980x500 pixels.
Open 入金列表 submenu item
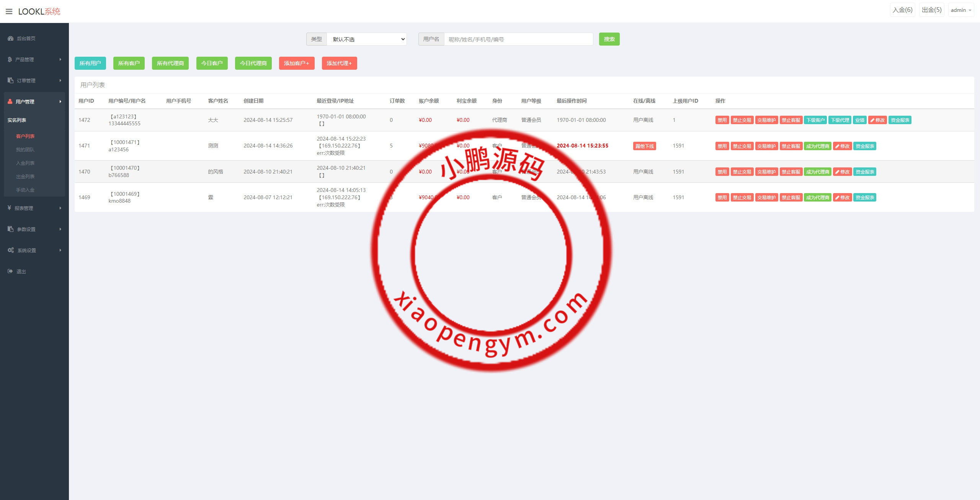coord(25,163)
